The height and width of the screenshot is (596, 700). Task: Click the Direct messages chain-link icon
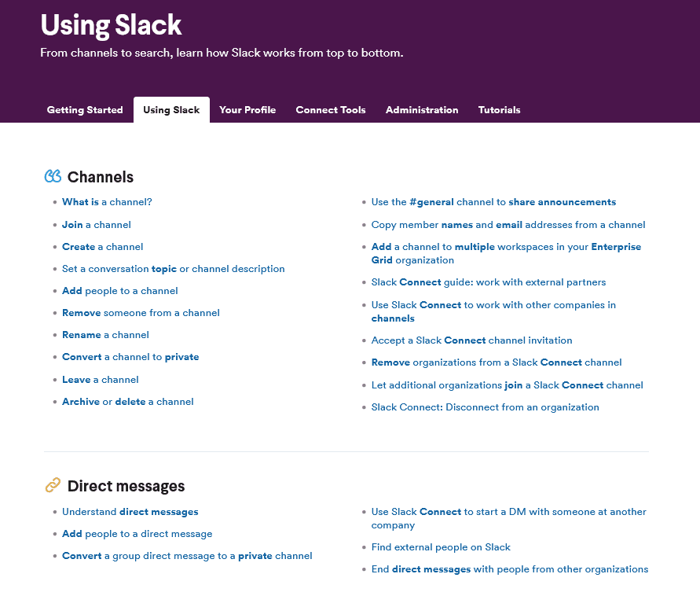pyautogui.click(x=53, y=486)
